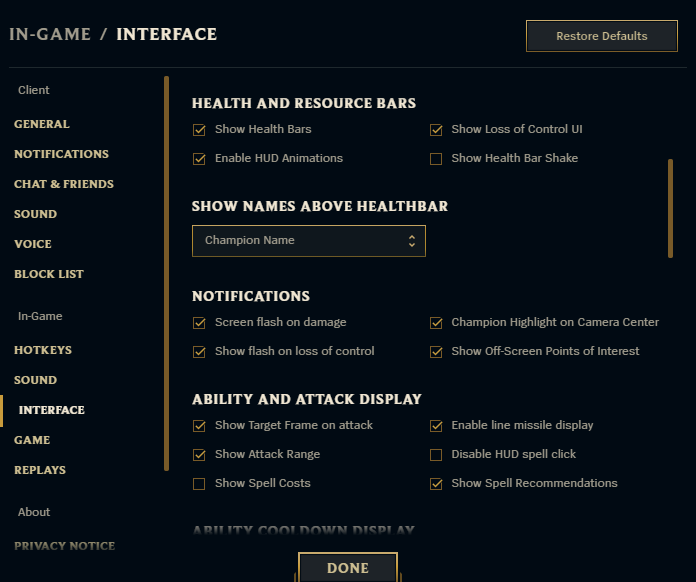Image resolution: width=696 pixels, height=582 pixels.
Task: Select the Notifications sidebar item
Action: click(61, 154)
